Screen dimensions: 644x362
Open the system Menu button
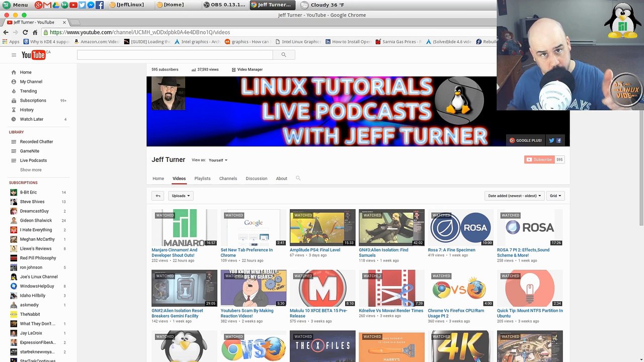(16, 5)
